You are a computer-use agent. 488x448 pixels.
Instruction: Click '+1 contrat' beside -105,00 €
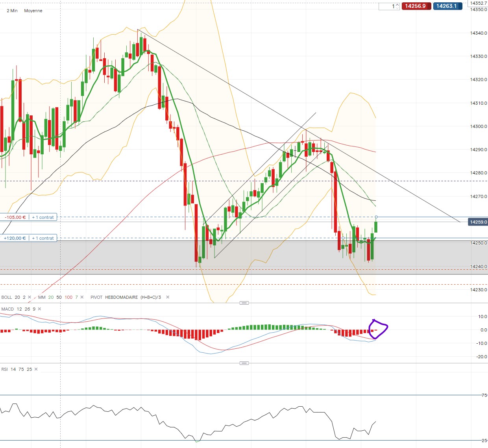pyautogui.click(x=43, y=217)
